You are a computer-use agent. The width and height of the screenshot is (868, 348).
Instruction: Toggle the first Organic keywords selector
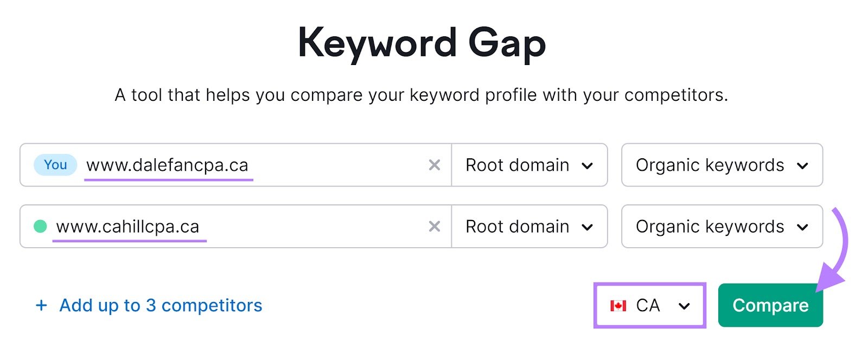pyautogui.click(x=722, y=165)
